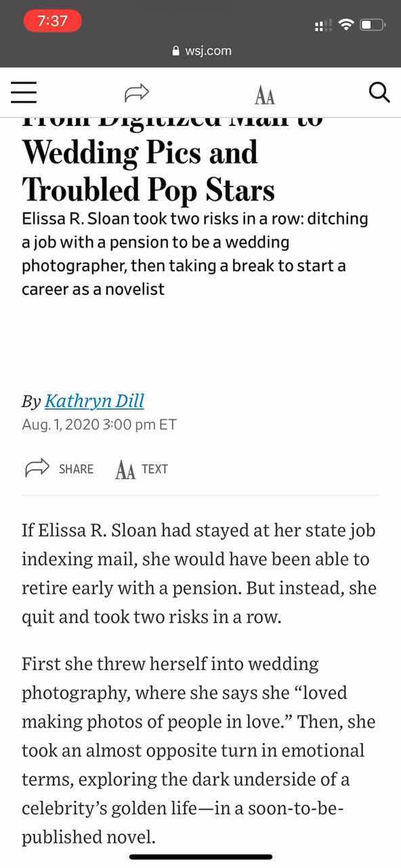The height and width of the screenshot is (868, 401).
Task: Tap the headline 'Wedding Pics and Troubled Pop Stars'
Action: click(149, 171)
